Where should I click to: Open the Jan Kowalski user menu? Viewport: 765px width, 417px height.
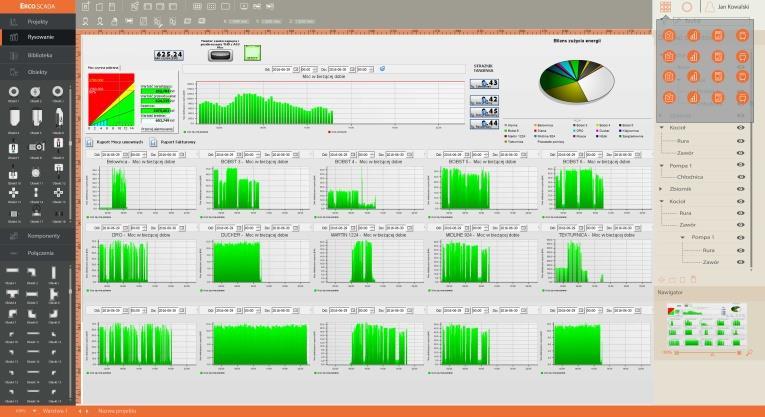coord(733,7)
